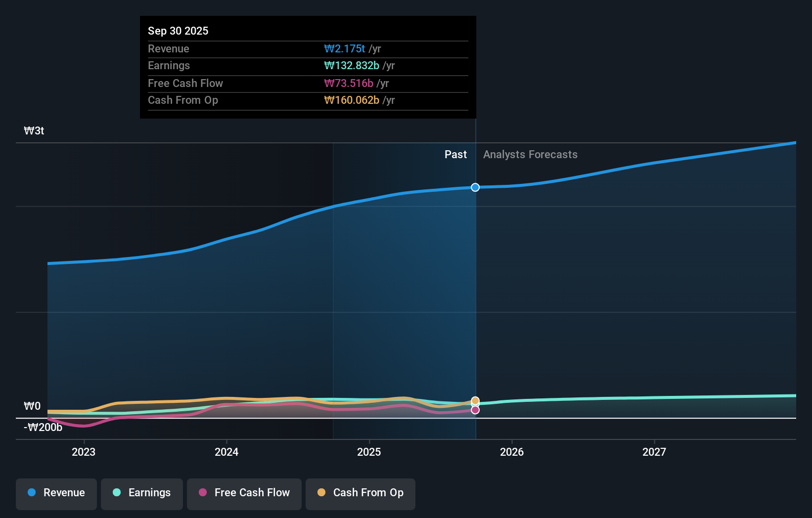Click the orange Cash From Op legend dot

tap(322, 493)
